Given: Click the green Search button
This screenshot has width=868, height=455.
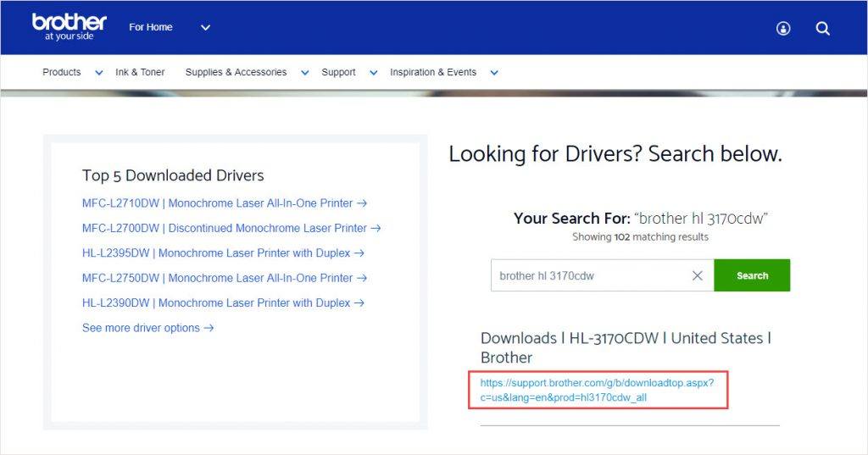Looking at the screenshot, I should (x=752, y=275).
